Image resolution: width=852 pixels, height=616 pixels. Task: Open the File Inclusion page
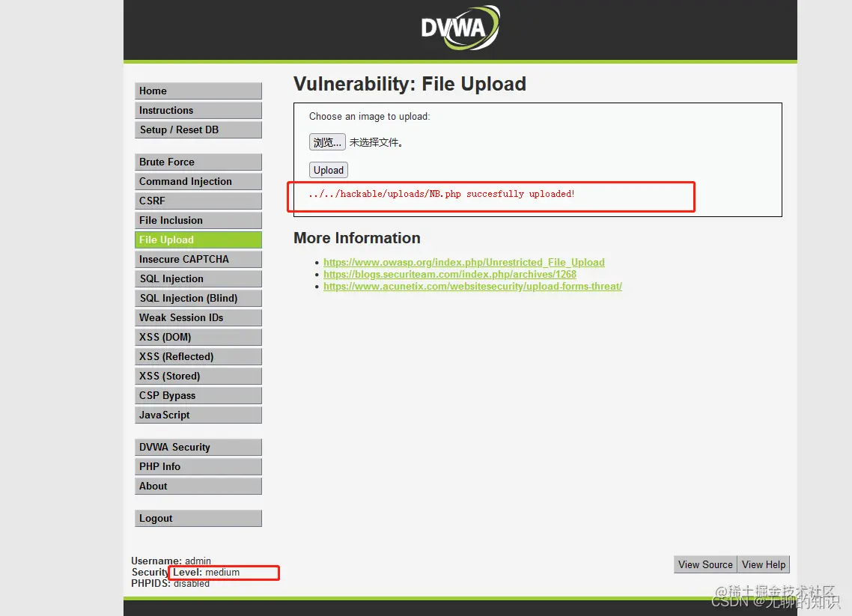pyautogui.click(x=198, y=221)
